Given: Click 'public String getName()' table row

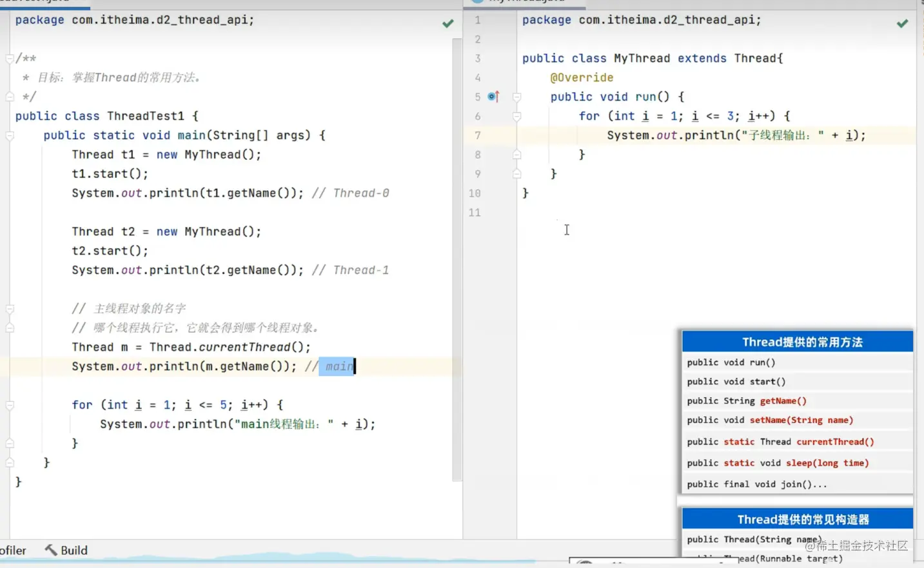Looking at the screenshot, I should coord(798,401).
